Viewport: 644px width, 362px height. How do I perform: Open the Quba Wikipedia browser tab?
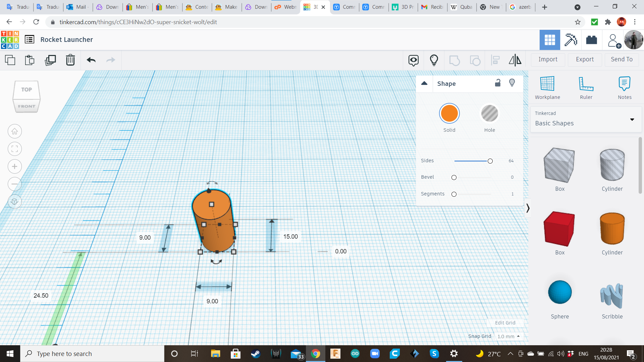(x=462, y=7)
